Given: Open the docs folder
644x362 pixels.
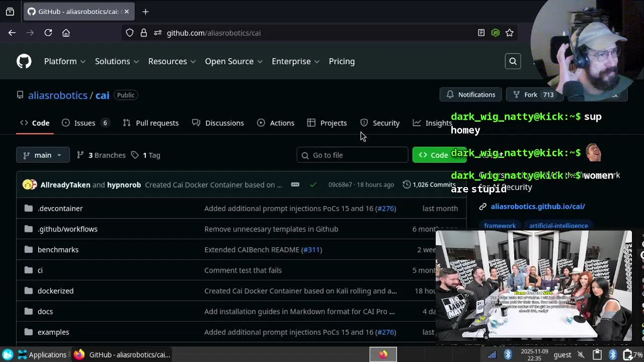Looking at the screenshot, I should click(x=45, y=311).
